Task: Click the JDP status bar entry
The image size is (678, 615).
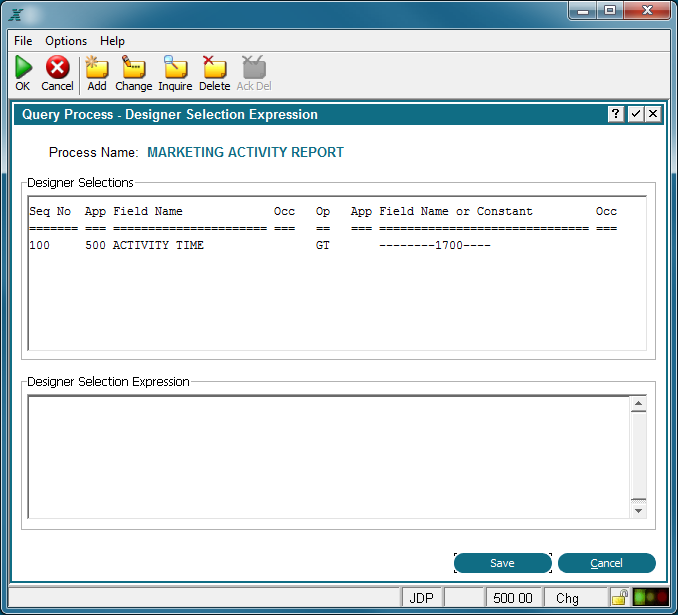Action: [x=421, y=598]
